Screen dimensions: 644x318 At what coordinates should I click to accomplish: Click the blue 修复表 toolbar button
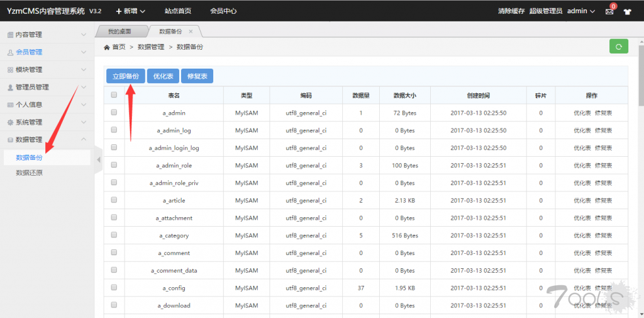[x=197, y=76]
